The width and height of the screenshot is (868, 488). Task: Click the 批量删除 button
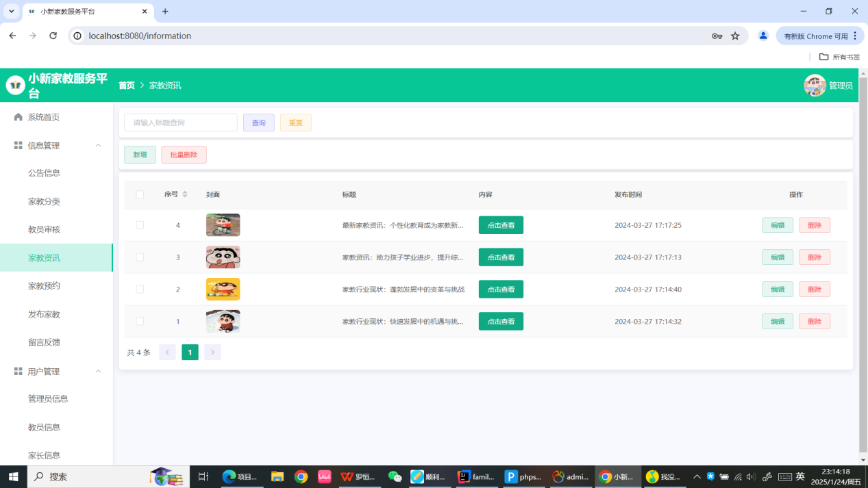pyautogui.click(x=184, y=155)
